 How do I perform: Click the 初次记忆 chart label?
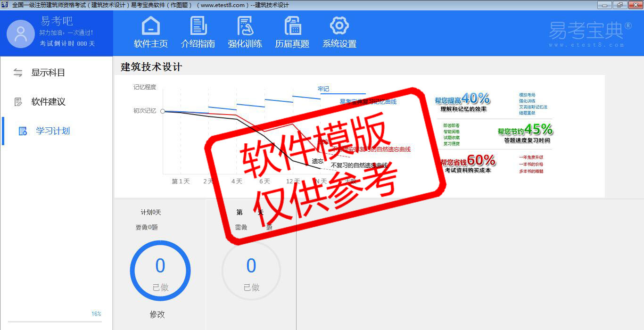(145, 111)
